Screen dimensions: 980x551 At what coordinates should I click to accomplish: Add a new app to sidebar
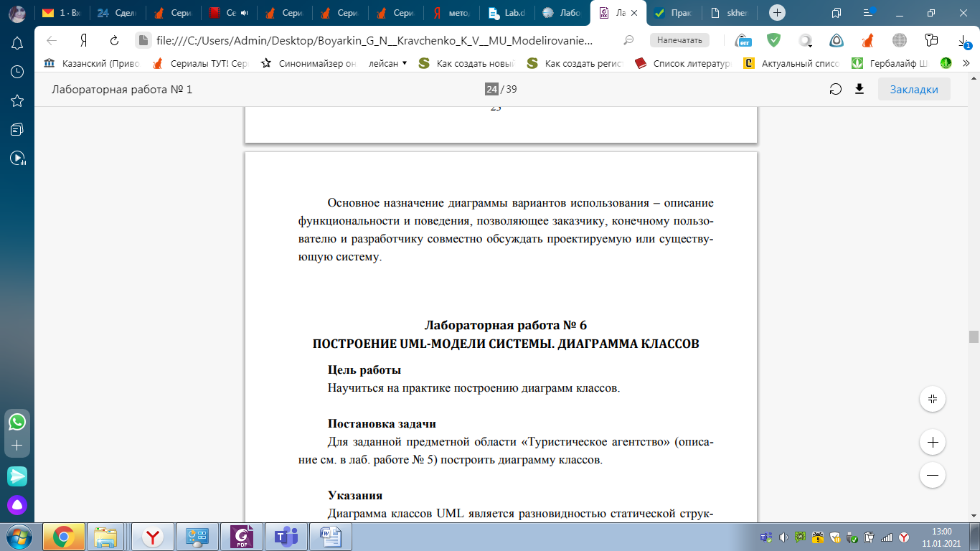click(x=17, y=445)
